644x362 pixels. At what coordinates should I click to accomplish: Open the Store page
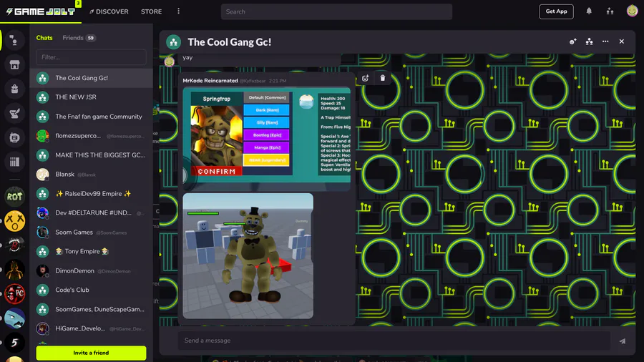[x=151, y=11]
